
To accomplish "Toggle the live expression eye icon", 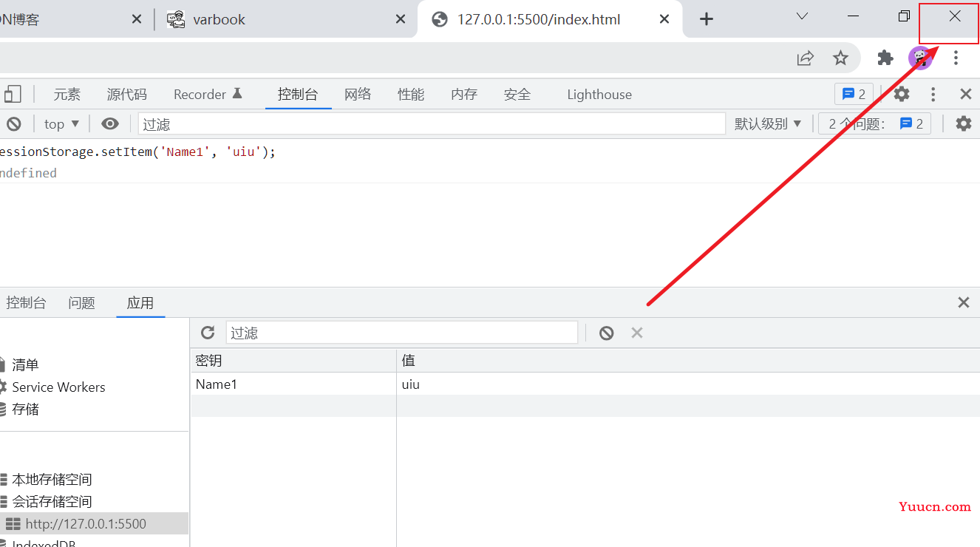I will click(110, 123).
